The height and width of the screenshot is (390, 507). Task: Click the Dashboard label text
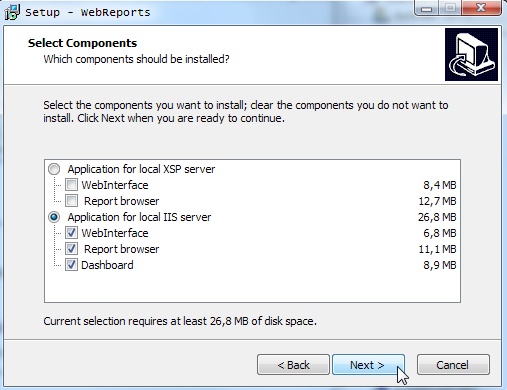pyautogui.click(x=107, y=265)
